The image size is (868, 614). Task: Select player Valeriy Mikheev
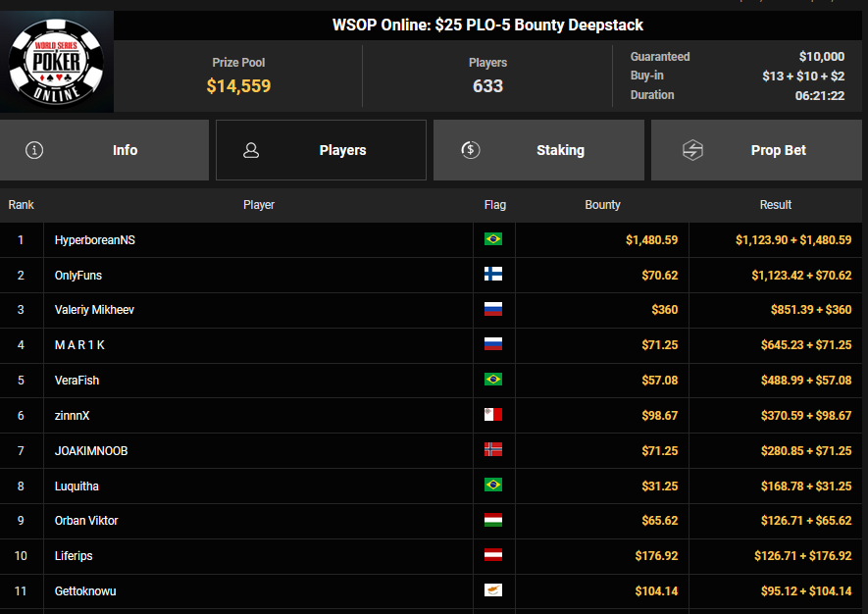pyautogui.click(x=94, y=310)
